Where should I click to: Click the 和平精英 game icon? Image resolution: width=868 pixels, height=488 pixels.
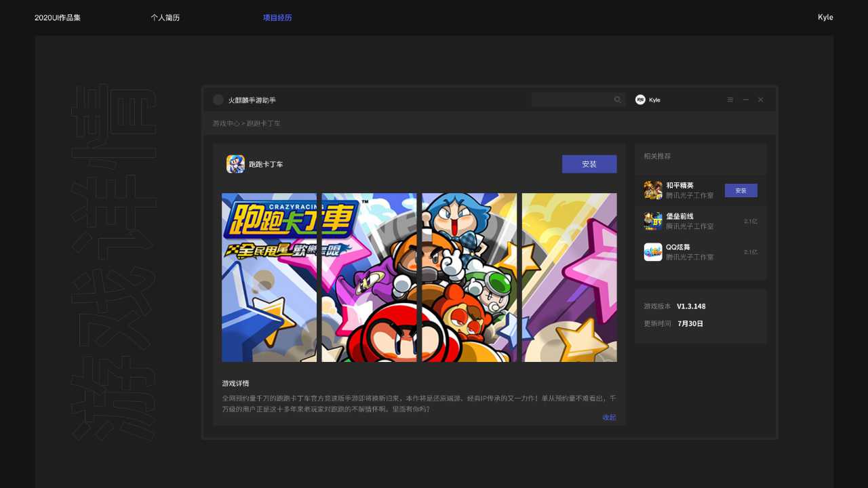[653, 190]
